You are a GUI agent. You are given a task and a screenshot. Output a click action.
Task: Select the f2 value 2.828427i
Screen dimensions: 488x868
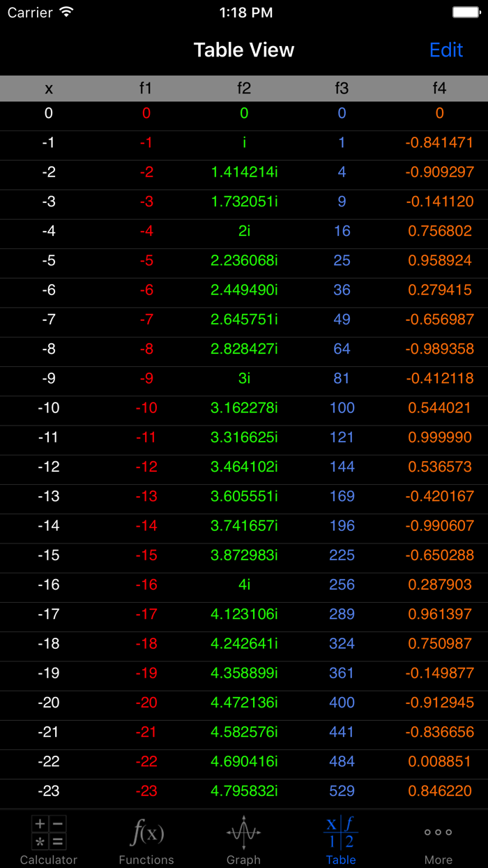244,349
